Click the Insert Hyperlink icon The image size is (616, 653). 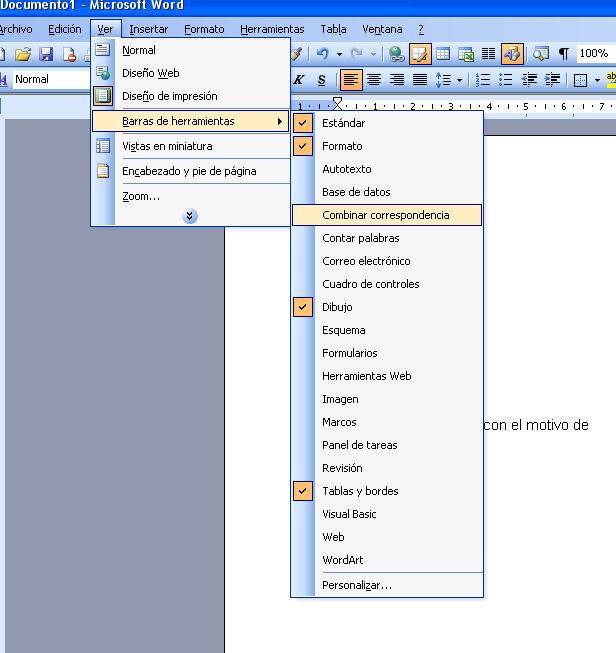pyautogui.click(x=397, y=54)
